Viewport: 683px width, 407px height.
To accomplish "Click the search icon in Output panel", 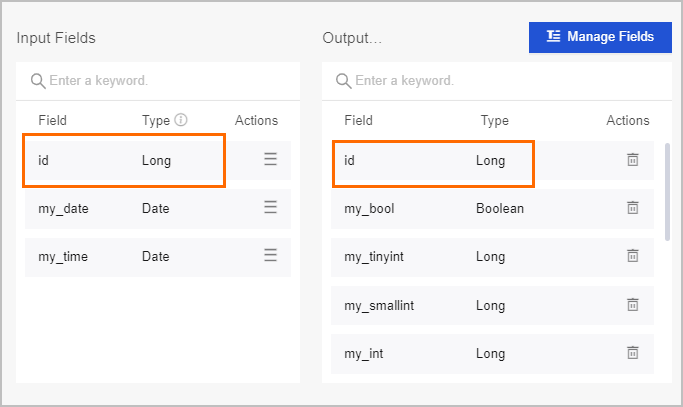I will point(344,80).
